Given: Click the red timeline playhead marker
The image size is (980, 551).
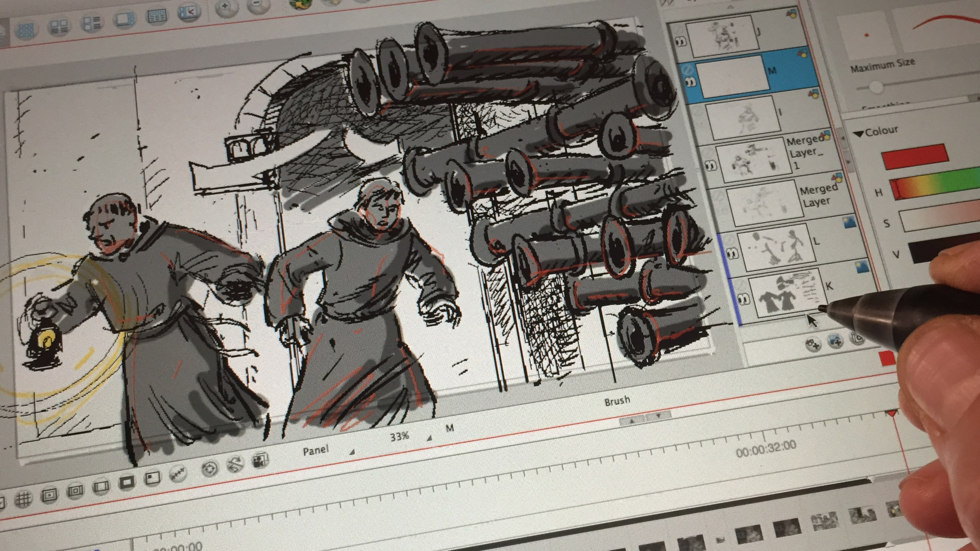Looking at the screenshot, I should click(x=892, y=413).
